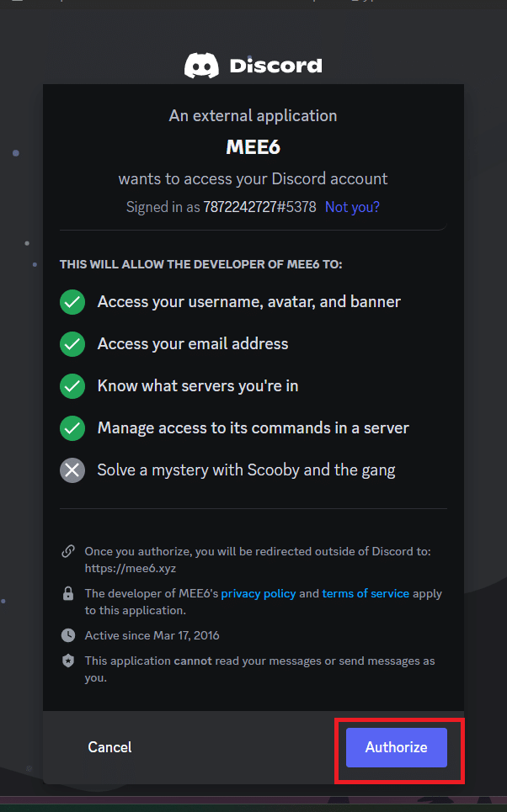Click green checkmark beside servers you're in
Viewport: 507px width, 812px height.
pos(72,385)
